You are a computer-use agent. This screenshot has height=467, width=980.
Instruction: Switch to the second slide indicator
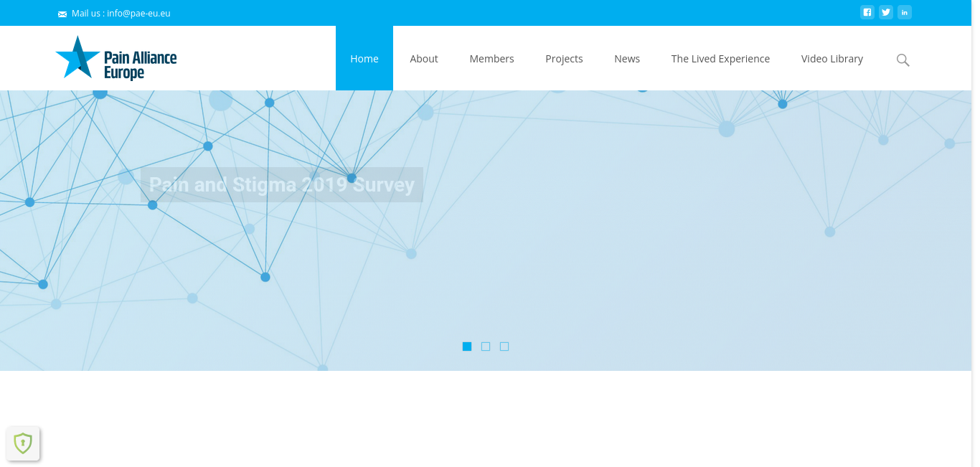pos(486,346)
